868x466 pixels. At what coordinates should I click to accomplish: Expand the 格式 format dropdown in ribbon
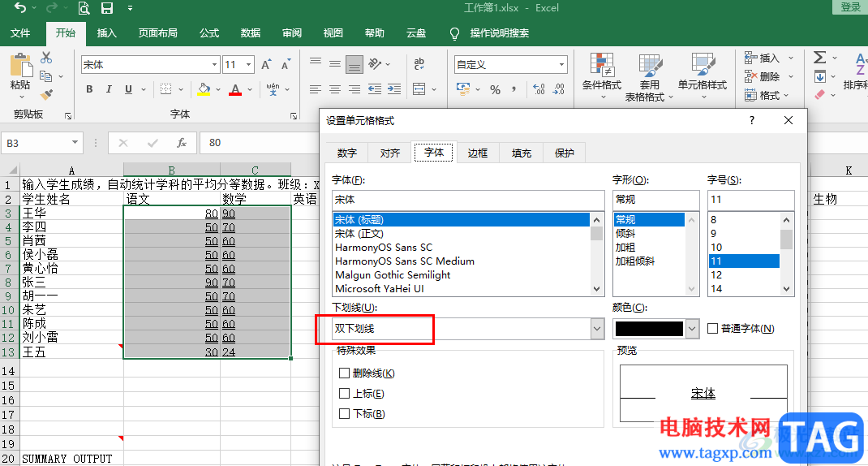[785, 95]
